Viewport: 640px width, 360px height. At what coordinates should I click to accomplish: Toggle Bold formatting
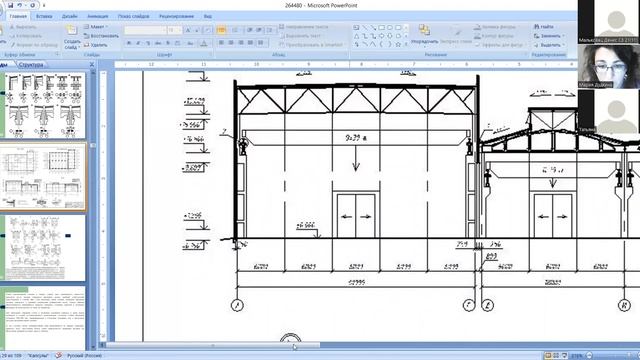[129, 43]
